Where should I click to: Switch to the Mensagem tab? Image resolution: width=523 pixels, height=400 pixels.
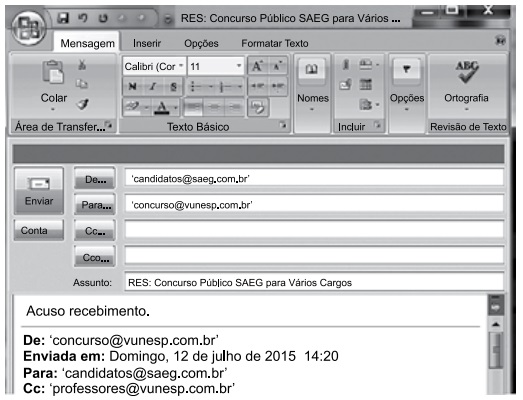[x=87, y=43]
